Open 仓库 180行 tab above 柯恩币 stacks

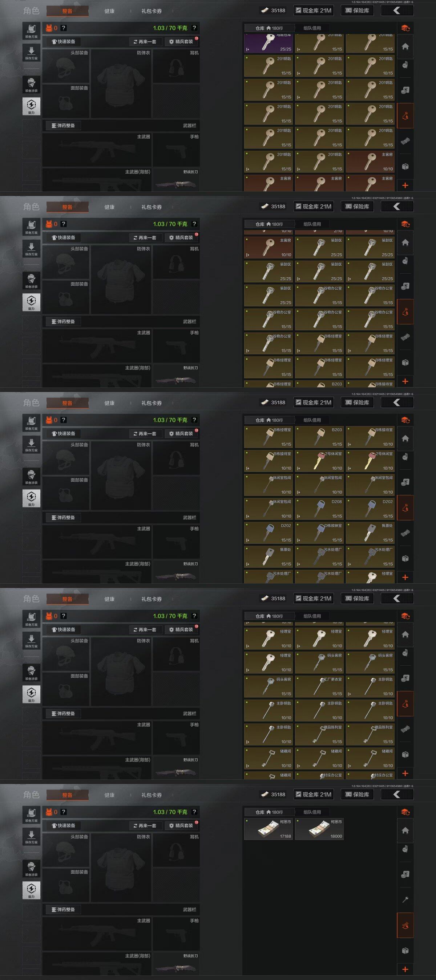click(x=269, y=812)
